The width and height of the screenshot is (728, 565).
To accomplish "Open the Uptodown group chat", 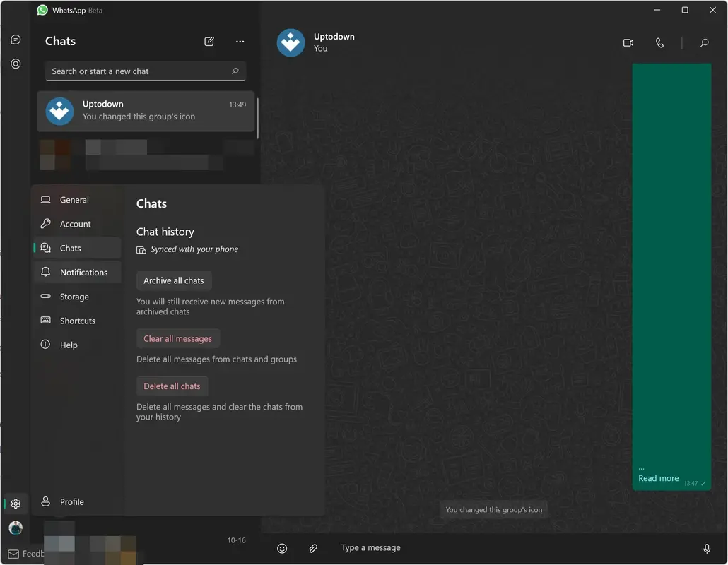I will click(145, 111).
